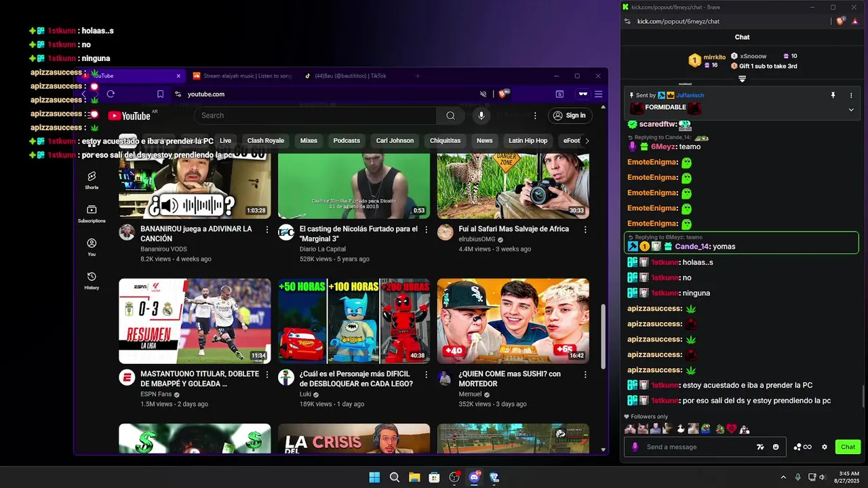868x488 pixels.
Task: Show more category chips with right arrow
Action: (587, 140)
